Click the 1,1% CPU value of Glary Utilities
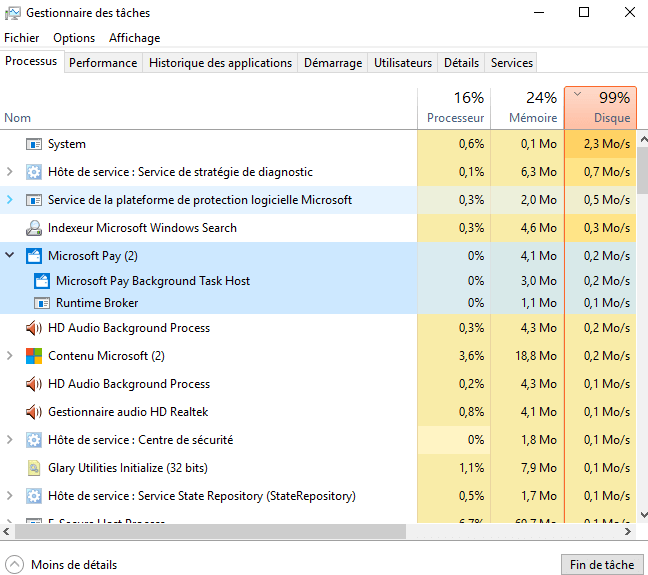This screenshot has height=575, width=648. point(471,468)
